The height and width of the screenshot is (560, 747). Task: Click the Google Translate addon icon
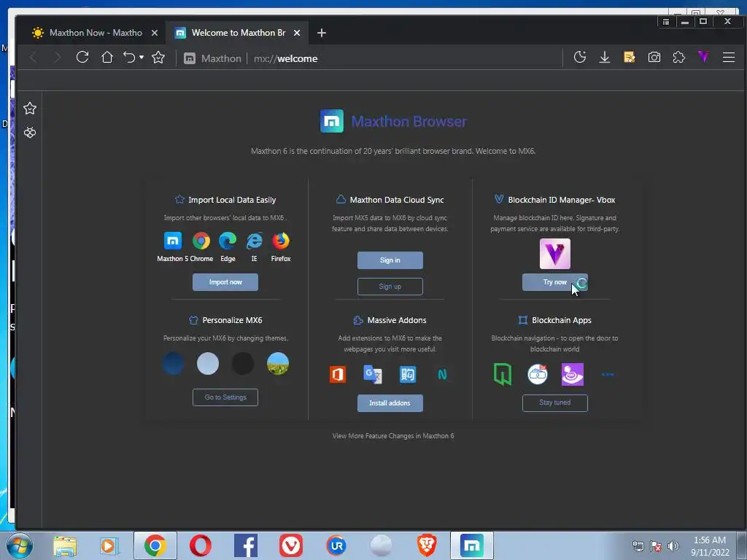[373, 375]
